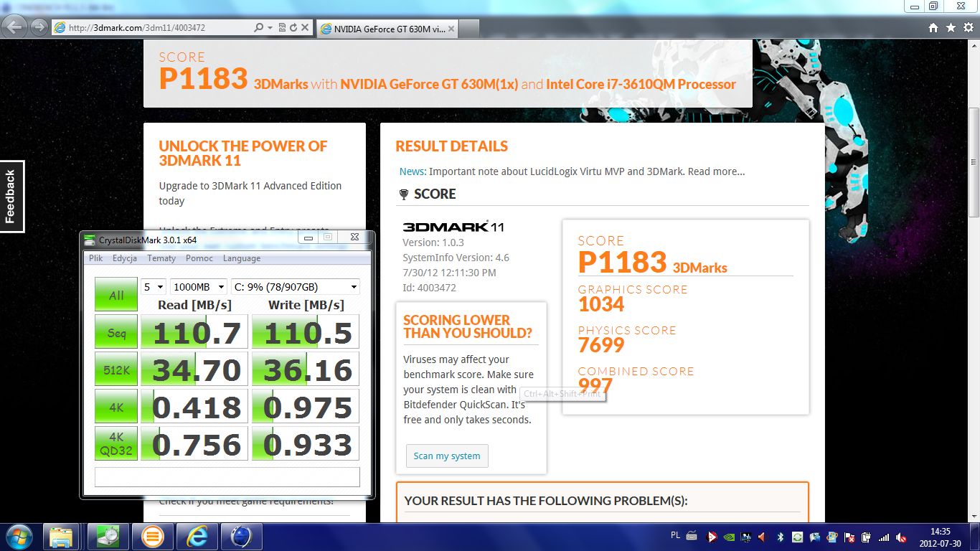Click the green sync arrows tray icon
Screen dimensions: 980x551
pos(798,537)
